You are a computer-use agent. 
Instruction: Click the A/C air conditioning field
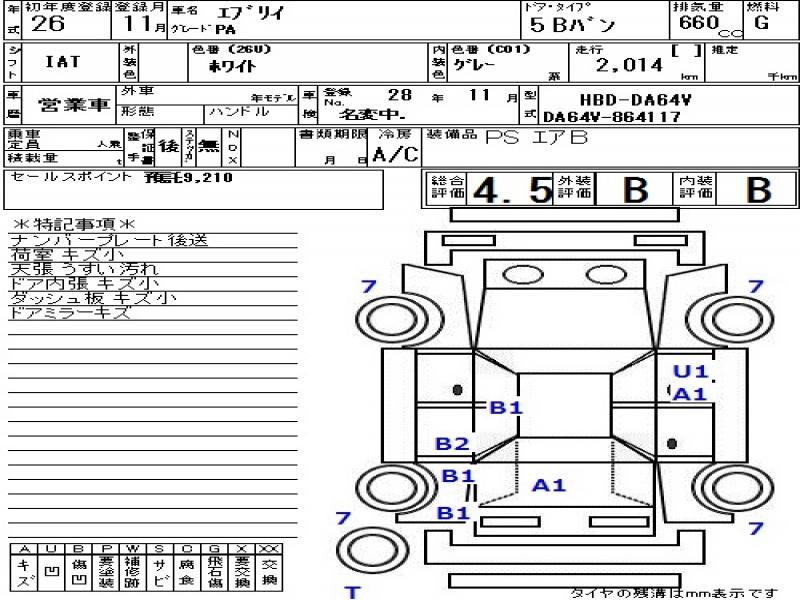tap(395, 154)
